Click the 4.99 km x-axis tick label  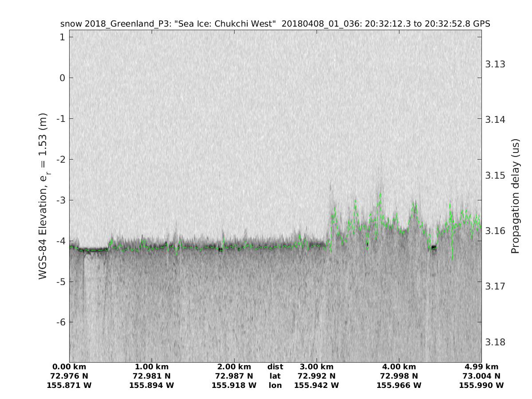click(x=481, y=367)
